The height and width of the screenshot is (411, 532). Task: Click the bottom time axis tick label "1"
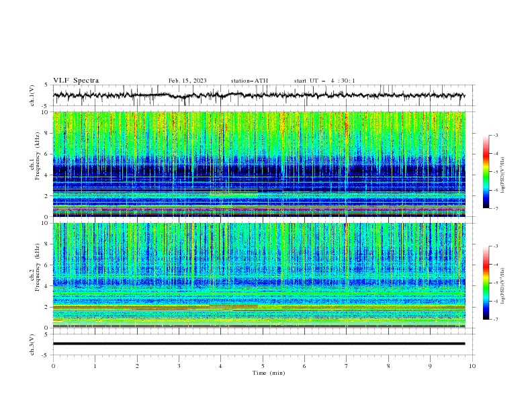[95, 366]
